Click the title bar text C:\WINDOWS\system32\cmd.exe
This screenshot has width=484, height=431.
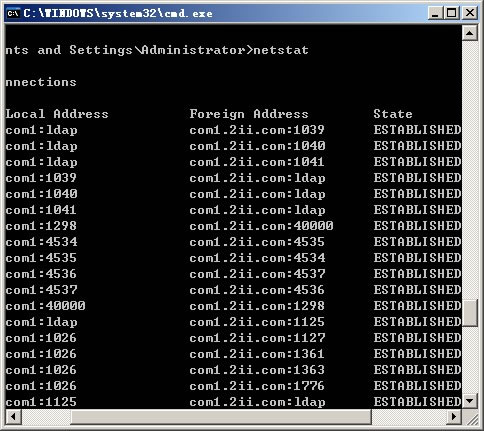pyautogui.click(x=118, y=13)
